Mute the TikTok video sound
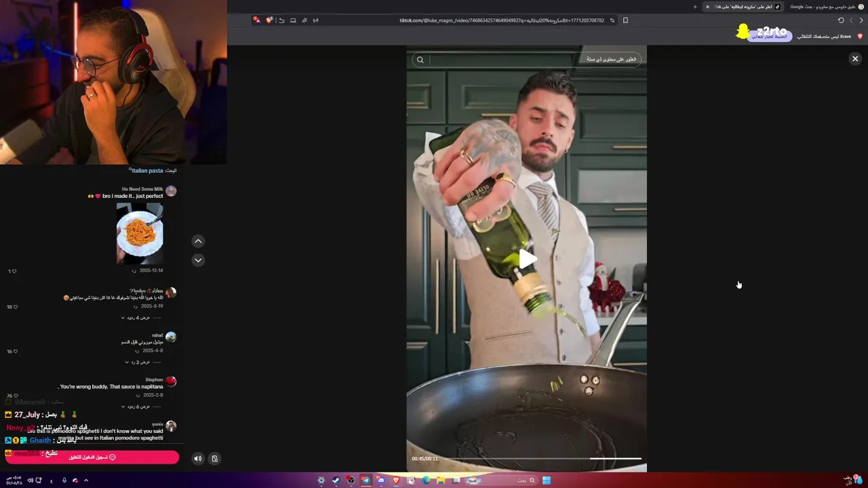The height and width of the screenshot is (488, 868). (197, 459)
